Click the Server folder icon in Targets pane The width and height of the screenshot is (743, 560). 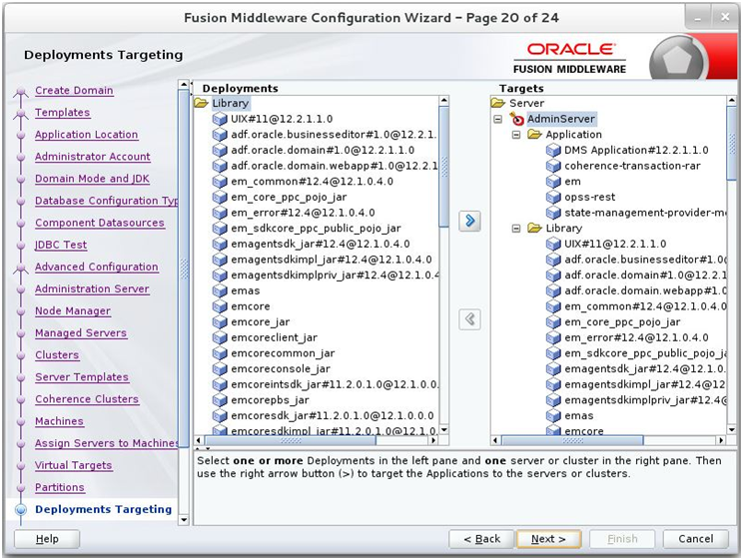coord(498,103)
